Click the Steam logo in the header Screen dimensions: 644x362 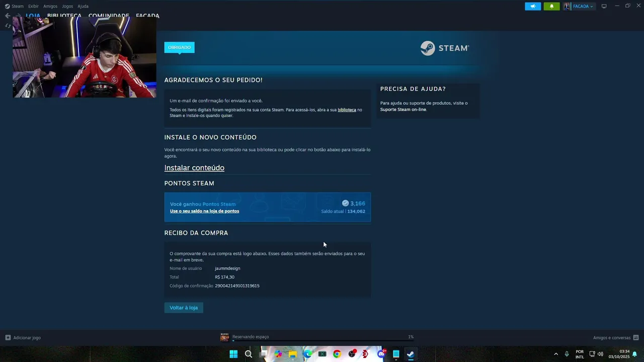(x=445, y=48)
